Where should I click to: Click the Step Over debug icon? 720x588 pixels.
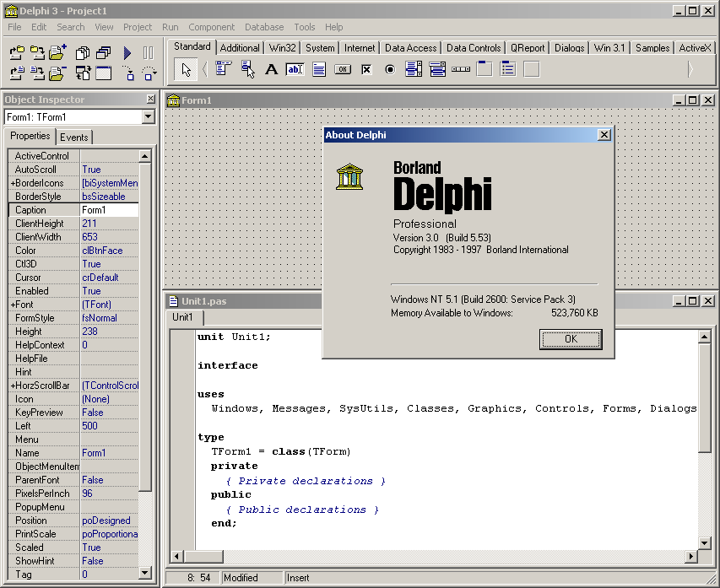149,73
